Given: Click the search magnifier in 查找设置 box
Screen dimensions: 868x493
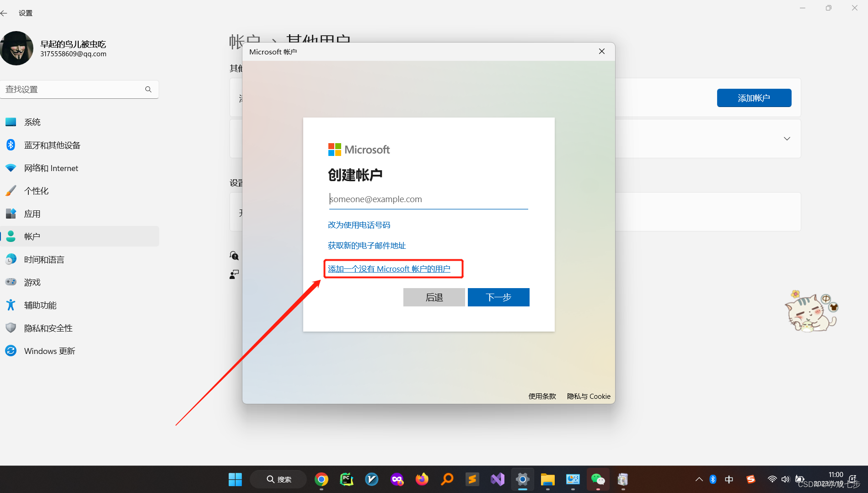Looking at the screenshot, I should (x=148, y=89).
